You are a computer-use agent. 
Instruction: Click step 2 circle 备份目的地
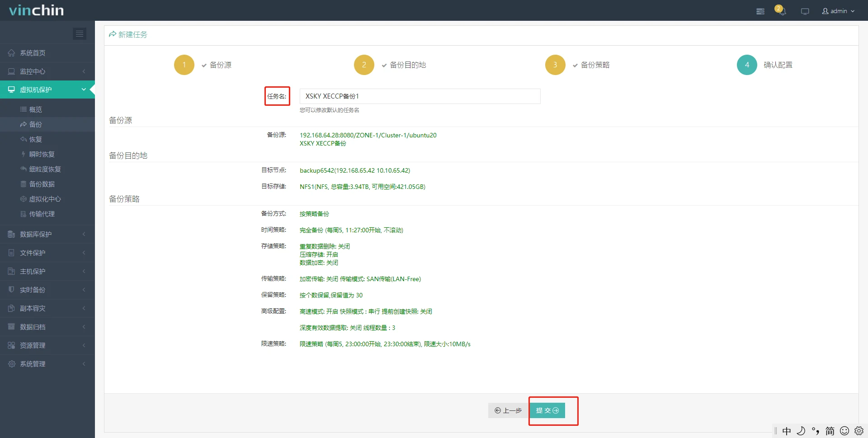pos(364,65)
